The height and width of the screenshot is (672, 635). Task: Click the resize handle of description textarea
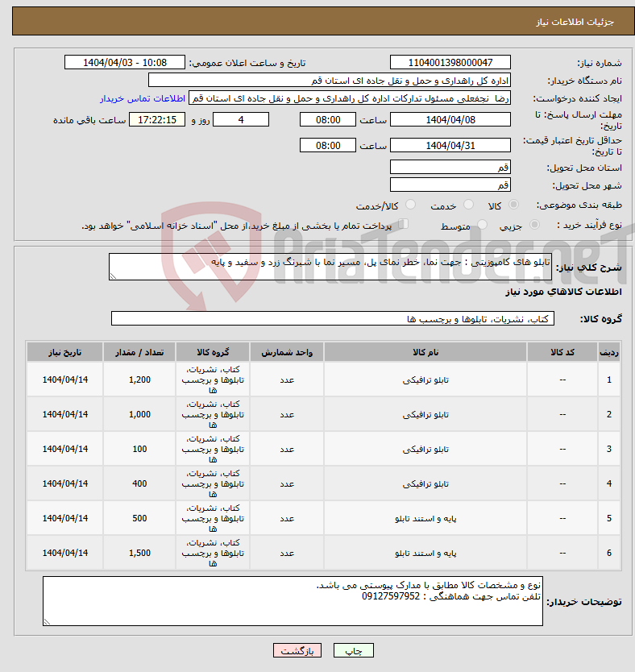pyautogui.click(x=113, y=276)
